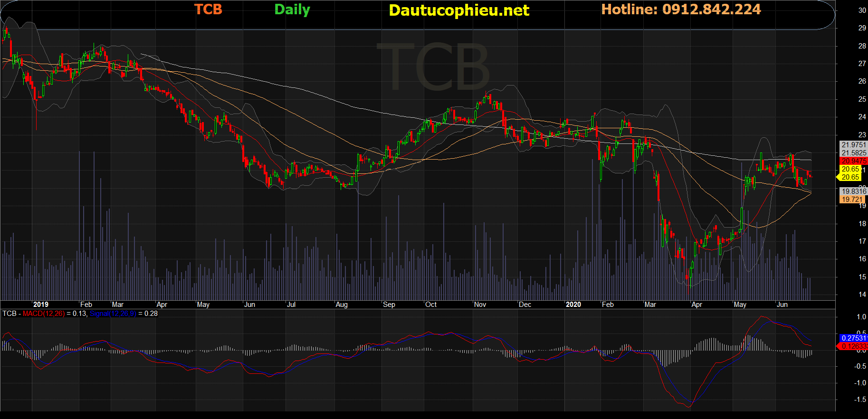
Task: Click the 21.9751 price axis tag
Action: [x=853, y=145]
